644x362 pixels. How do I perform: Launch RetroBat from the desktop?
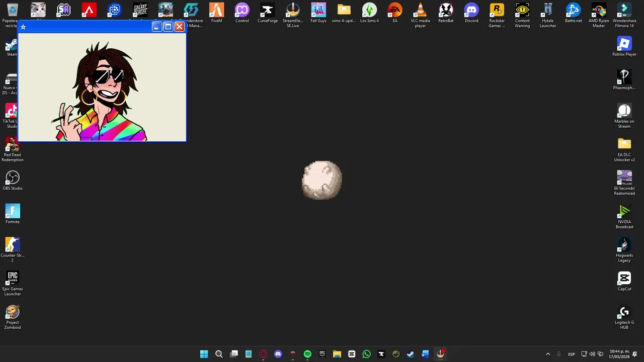446,14
